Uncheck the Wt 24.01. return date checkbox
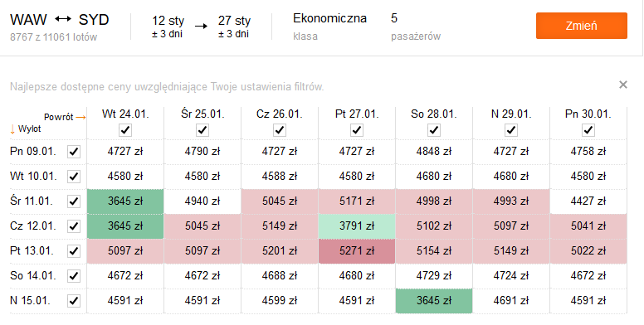 pos(124,130)
